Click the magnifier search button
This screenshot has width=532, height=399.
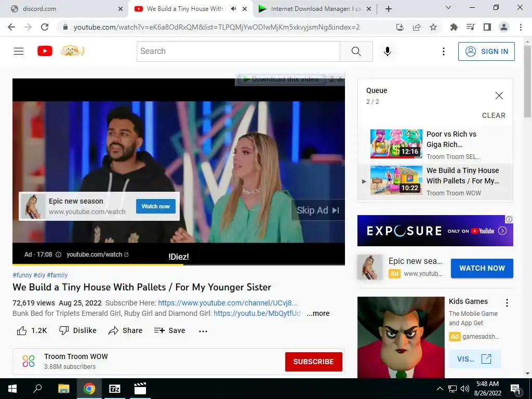point(356,51)
